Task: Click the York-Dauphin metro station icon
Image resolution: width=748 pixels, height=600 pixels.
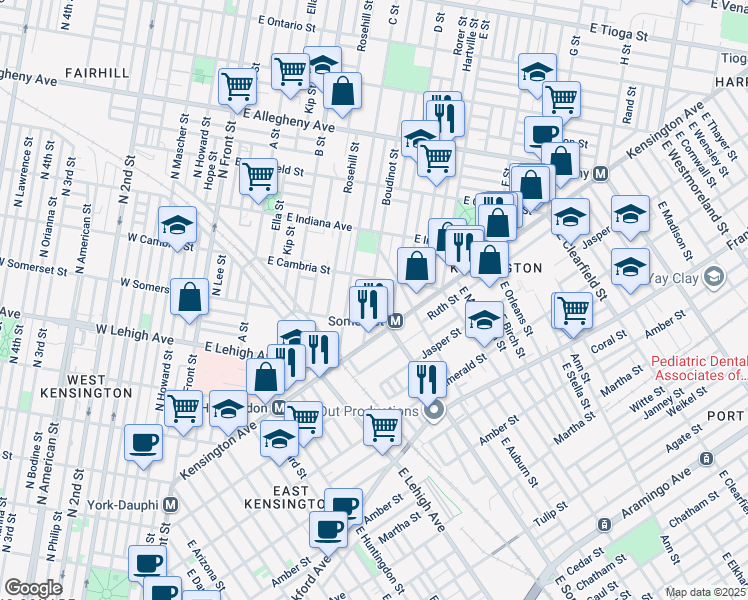Action: 171,505
